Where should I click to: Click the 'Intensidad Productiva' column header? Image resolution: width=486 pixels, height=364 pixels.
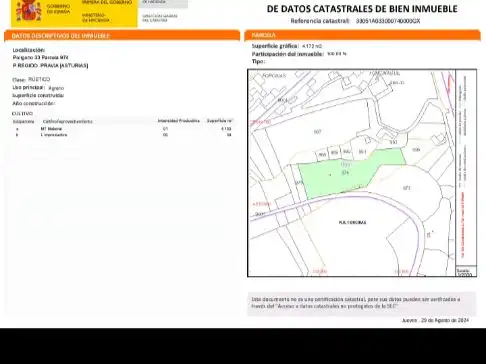tap(179, 121)
